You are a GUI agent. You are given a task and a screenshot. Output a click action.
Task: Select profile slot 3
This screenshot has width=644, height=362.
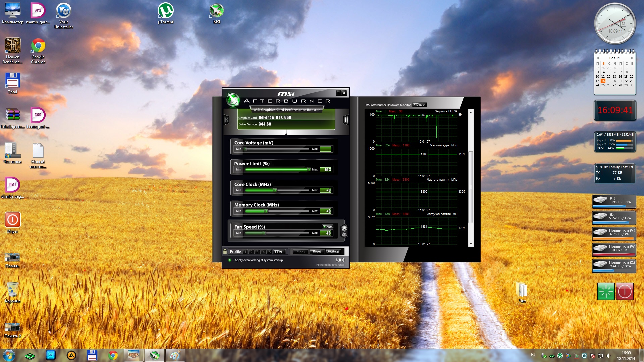pyautogui.click(x=257, y=252)
